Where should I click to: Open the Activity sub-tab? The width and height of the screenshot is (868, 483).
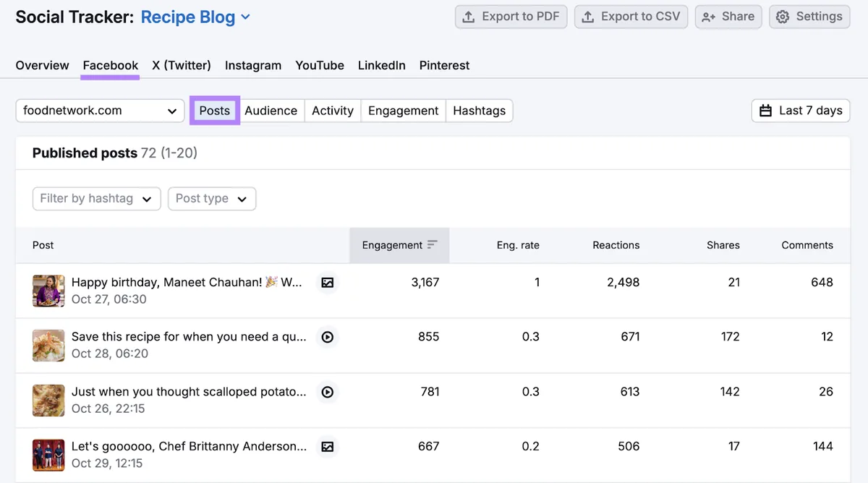[x=333, y=111]
